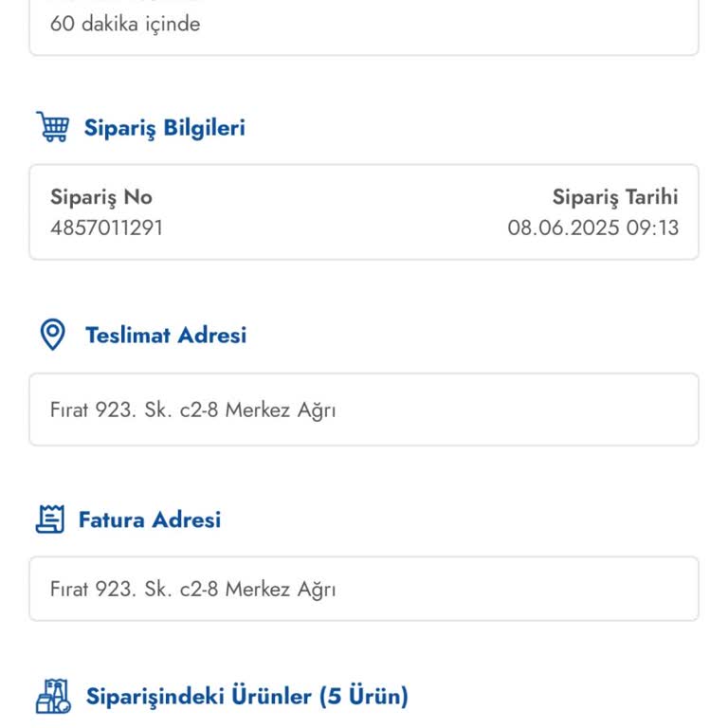Viewport: 728px width, 728px height.
Task: Open the Siparişindeki Ürünler section title
Action: click(x=203, y=697)
